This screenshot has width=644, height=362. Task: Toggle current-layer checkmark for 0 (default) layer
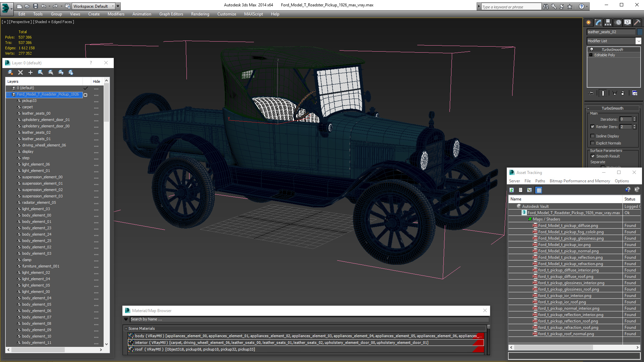[x=86, y=88]
